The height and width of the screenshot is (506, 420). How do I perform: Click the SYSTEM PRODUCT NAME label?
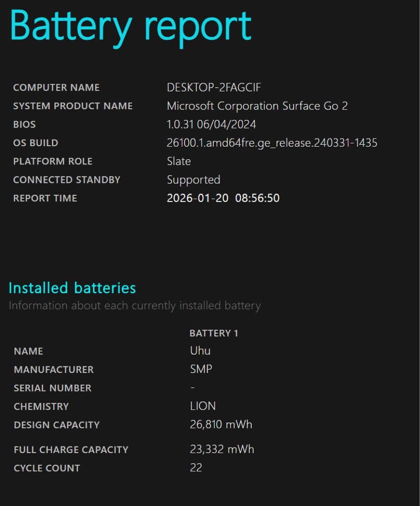pyautogui.click(x=73, y=106)
